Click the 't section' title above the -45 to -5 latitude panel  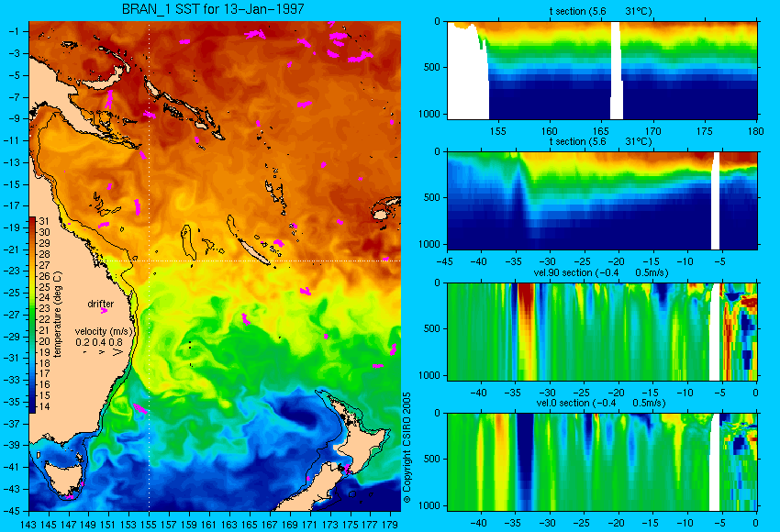click(600, 141)
